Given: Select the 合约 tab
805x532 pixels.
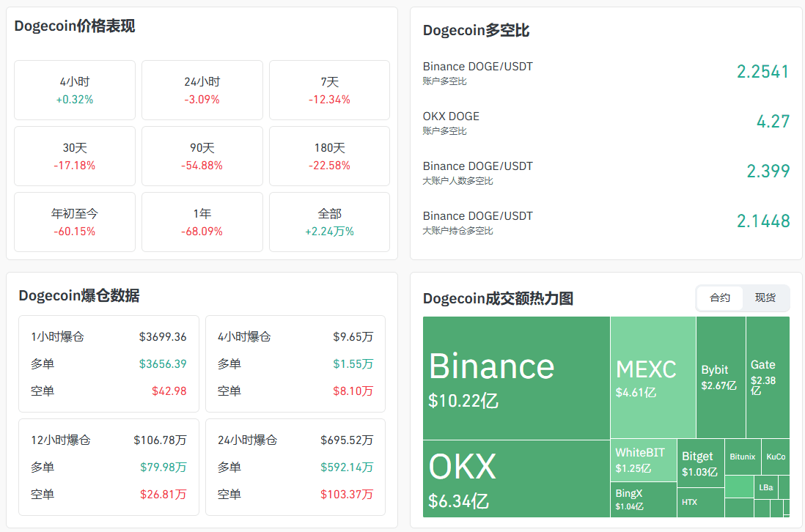Looking at the screenshot, I should point(720,298).
